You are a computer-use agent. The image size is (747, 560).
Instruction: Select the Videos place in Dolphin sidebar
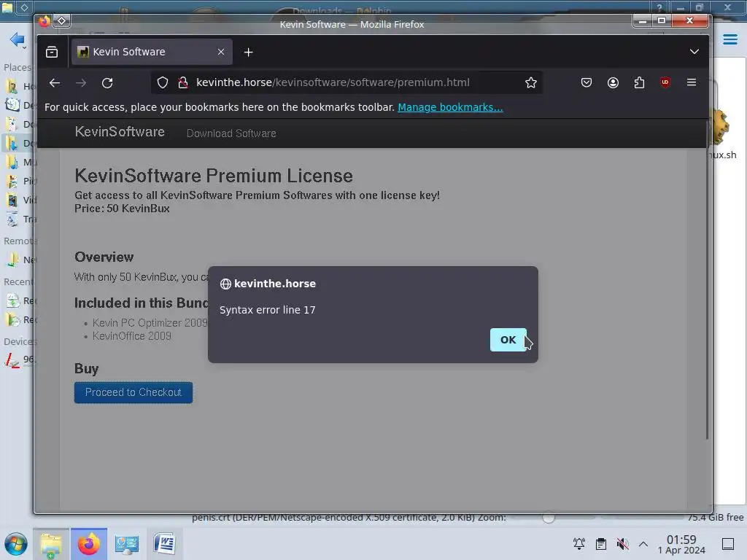coord(19,200)
